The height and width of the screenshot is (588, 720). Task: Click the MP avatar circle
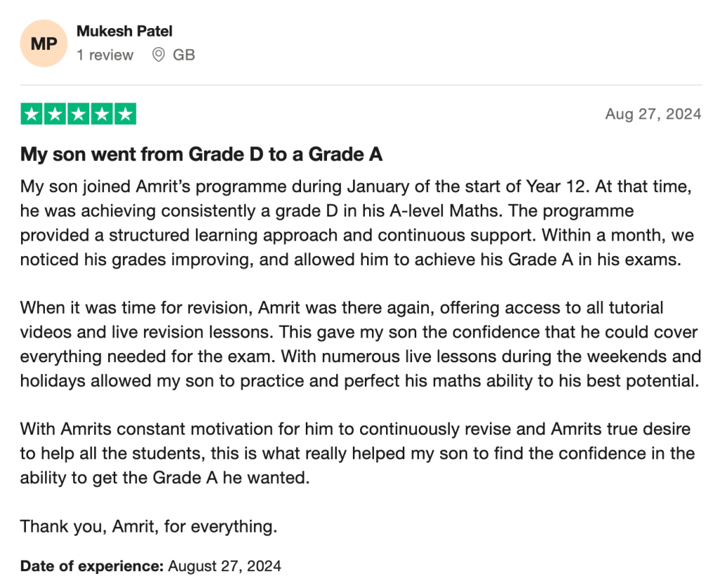(x=44, y=44)
